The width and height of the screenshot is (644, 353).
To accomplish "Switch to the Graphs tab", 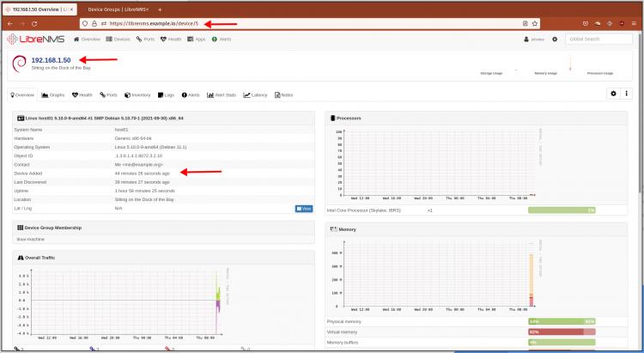I will coord(53,94).
